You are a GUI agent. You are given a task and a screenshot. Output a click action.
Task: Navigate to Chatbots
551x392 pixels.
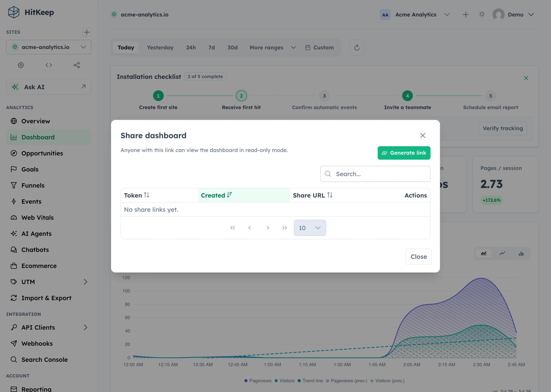tap(49, 250)
